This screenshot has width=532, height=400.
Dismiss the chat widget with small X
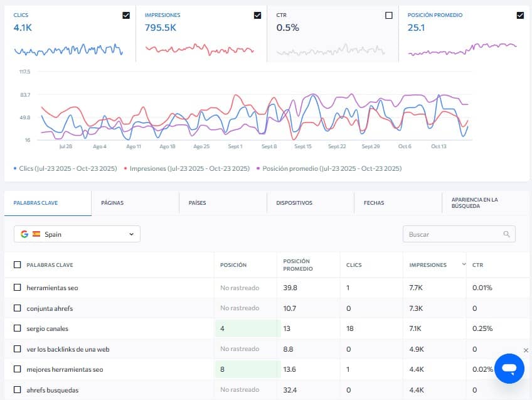click(x=526, y=350)
